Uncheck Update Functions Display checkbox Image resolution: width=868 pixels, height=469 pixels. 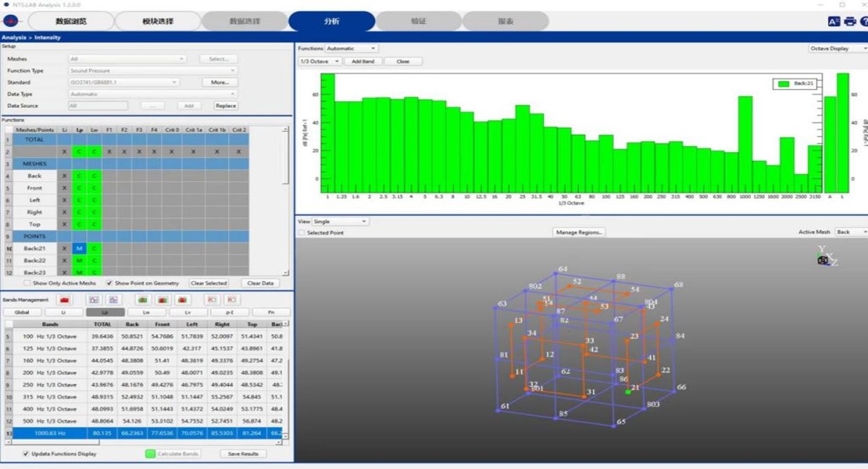coord(26,454)
